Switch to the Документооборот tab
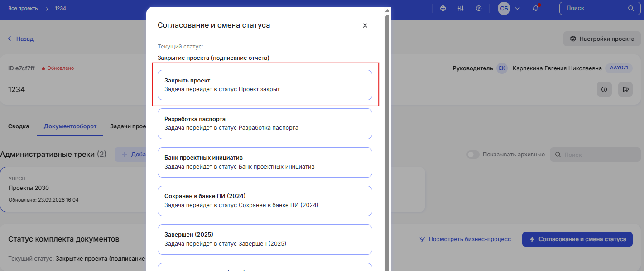 coord(70,126)
